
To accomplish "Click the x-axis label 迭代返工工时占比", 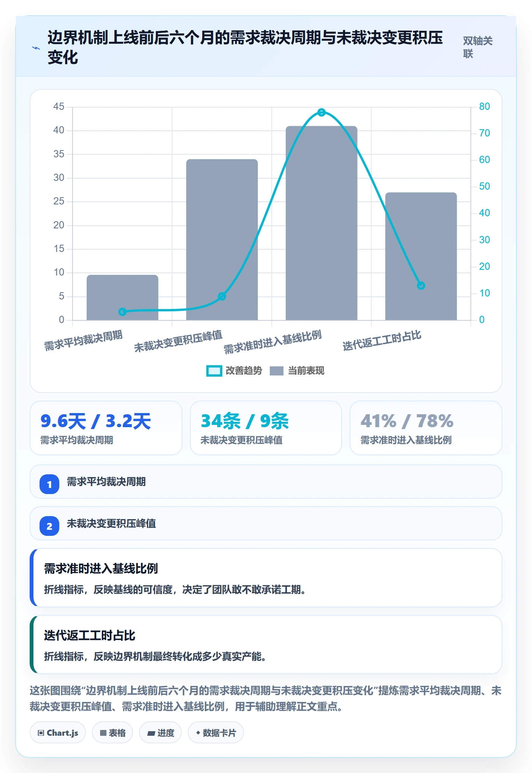I will tap(382, 341).
